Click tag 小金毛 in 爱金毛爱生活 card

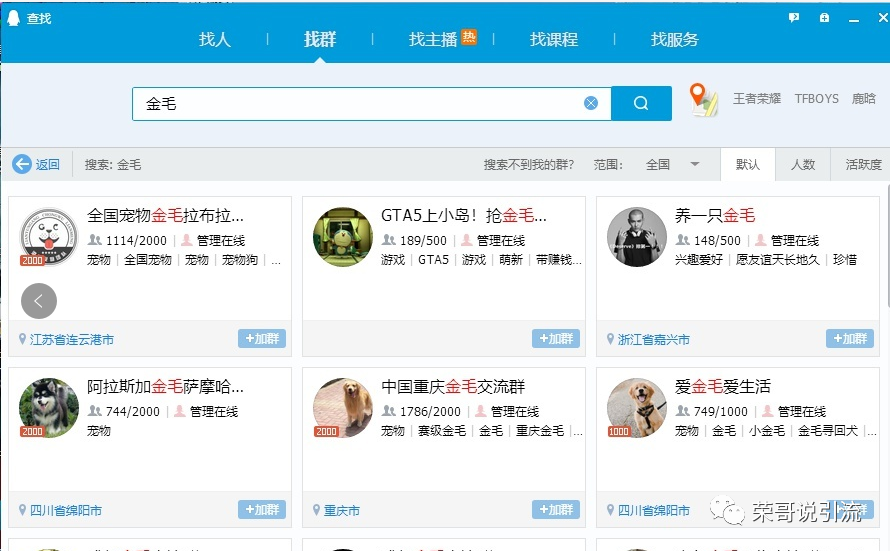point(766,431)
